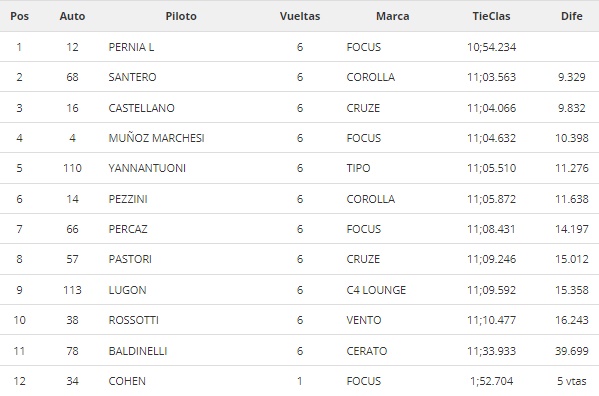
Task: Select the Marca column header
Action: (393, 16)
